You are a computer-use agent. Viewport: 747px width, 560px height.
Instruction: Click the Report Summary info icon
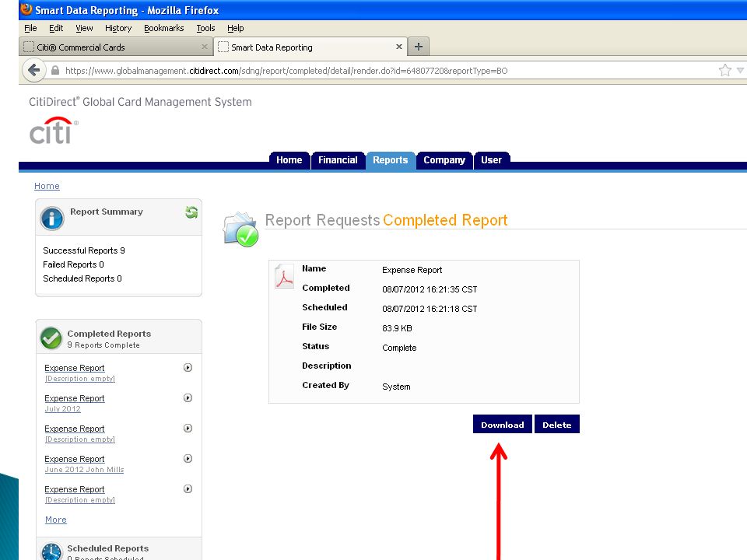click(52, 218)
